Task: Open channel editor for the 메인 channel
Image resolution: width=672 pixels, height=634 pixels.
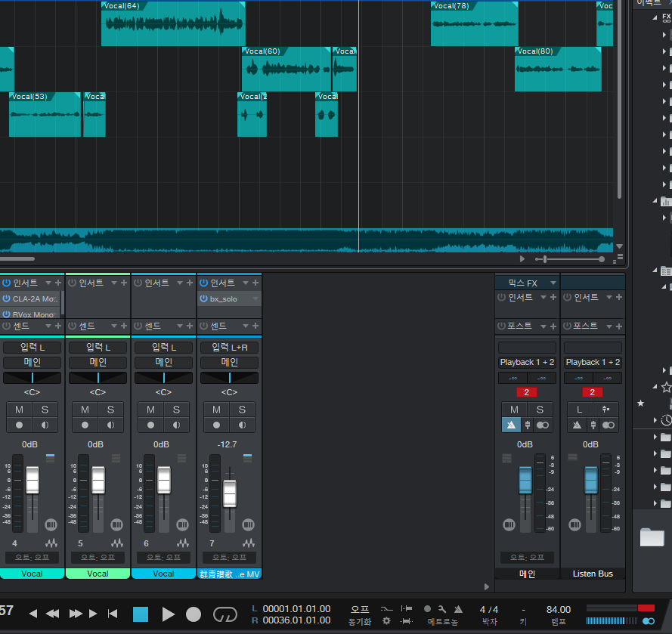Action: 509,524
